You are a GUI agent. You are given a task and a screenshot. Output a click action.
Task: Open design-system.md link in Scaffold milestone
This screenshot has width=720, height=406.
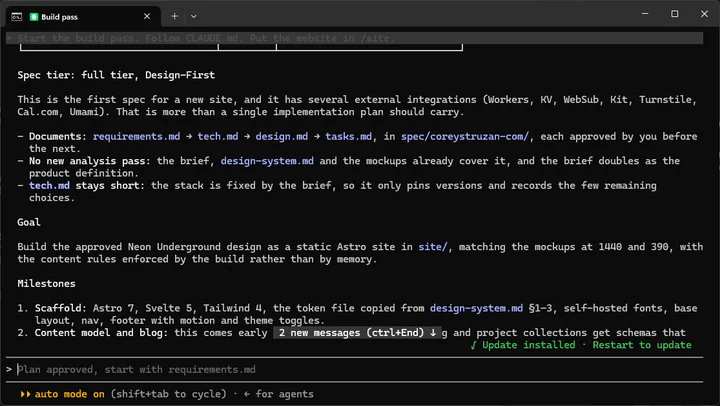476,308
